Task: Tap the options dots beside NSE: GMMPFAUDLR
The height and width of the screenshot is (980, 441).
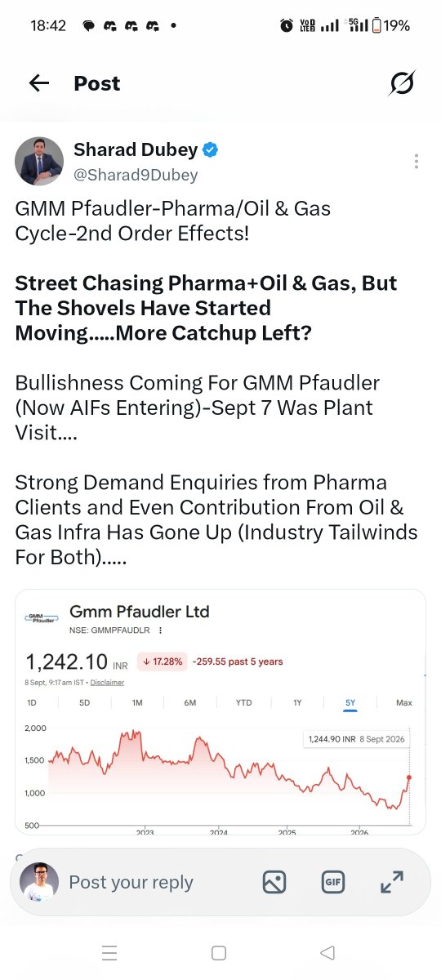Action: coord(161,630)
